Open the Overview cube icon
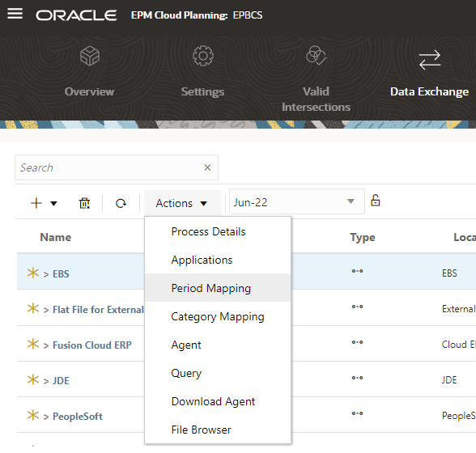 tap(90, 56)
